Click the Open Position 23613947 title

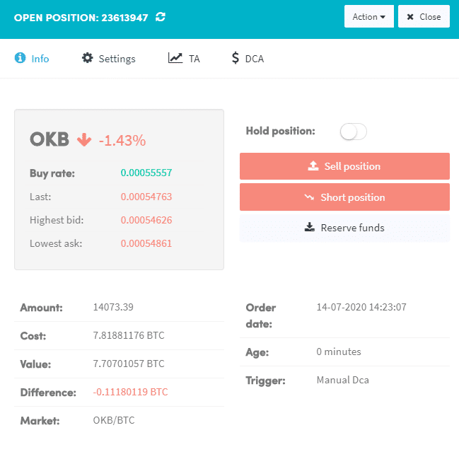pos(81,18)
